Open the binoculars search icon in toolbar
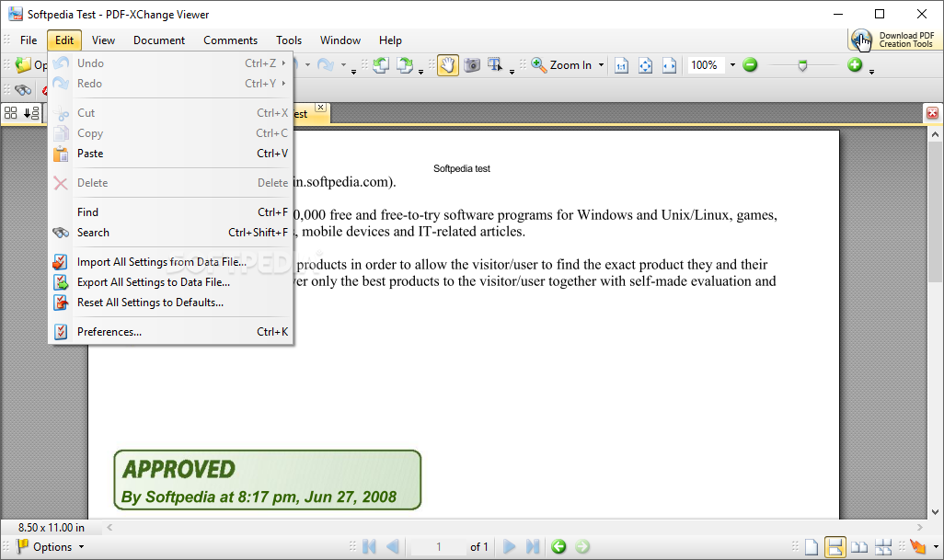The image size is (944, 560). tap(23, 91)
